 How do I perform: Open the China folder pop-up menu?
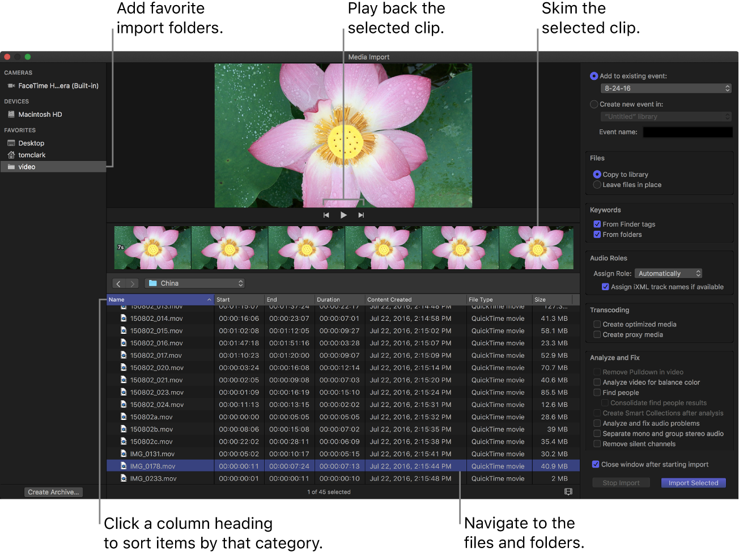194,283
